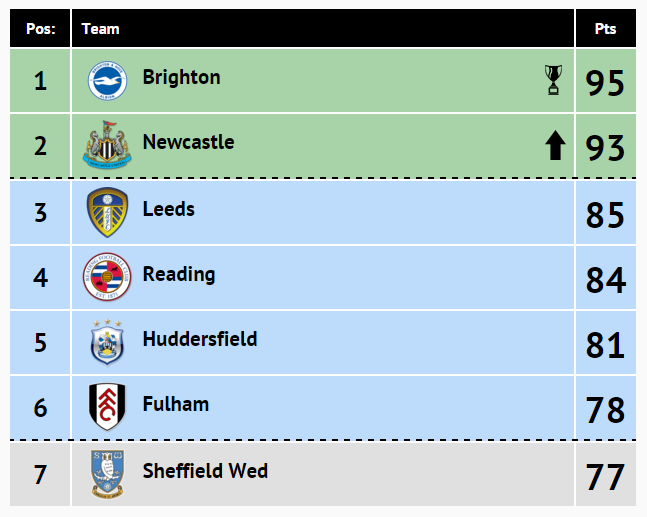This screenshot has height=517, width=647.
Task: Select the Pts column header
Action: (x=606, y=28)
